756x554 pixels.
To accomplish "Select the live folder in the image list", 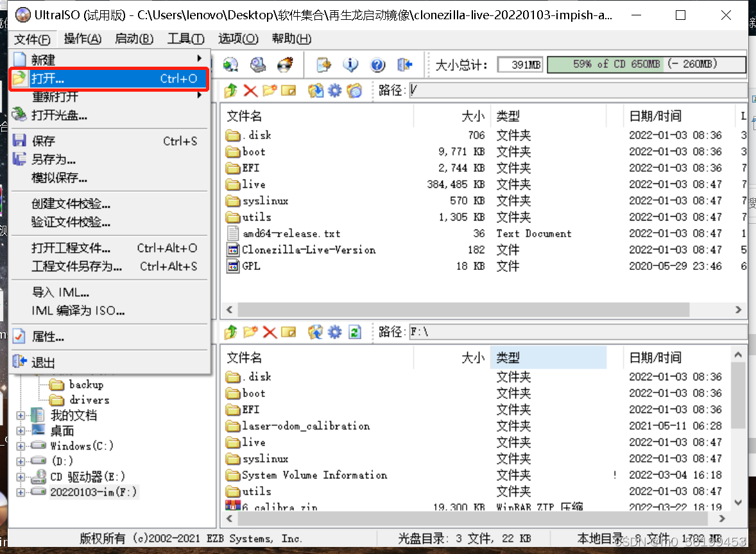I will tap(245, 185).
